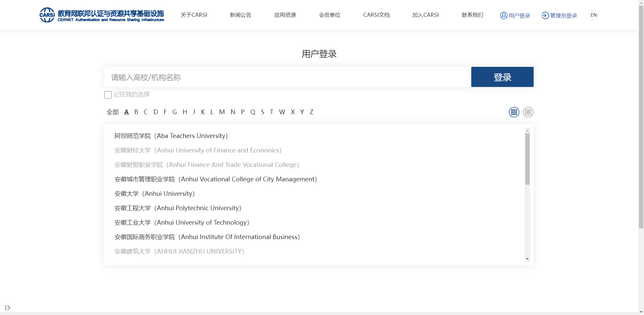
Task: Click the sidebar expand arrow at bottom-left
Action: pos(8,308)
